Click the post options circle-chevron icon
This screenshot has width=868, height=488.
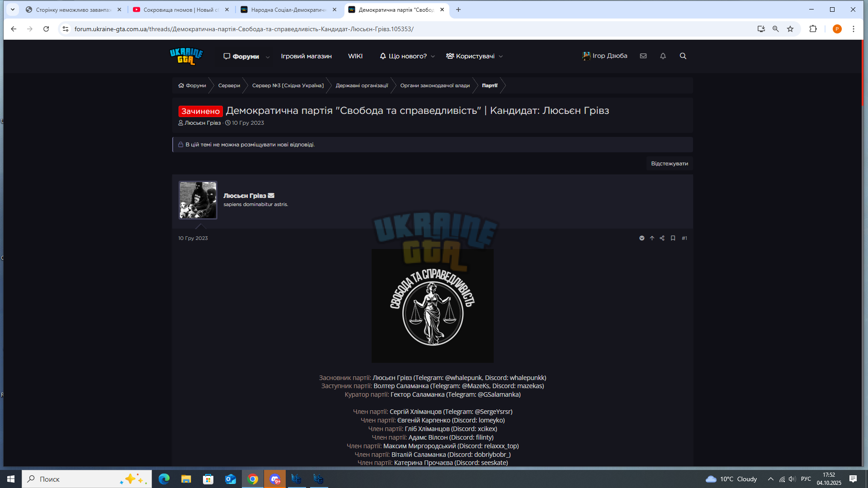pyautogui.click(x=642, y=238)
